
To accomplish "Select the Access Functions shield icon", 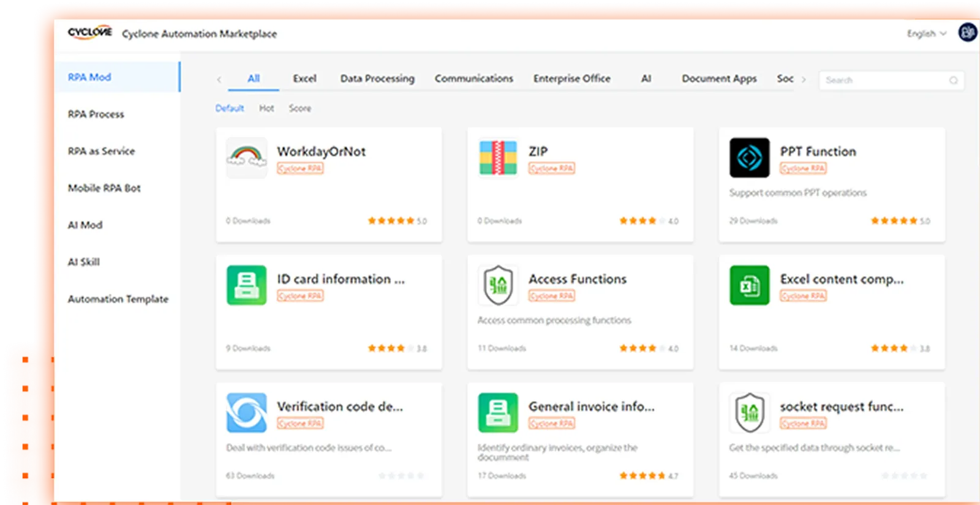I will pyautogui.click(x=498, y=285).
